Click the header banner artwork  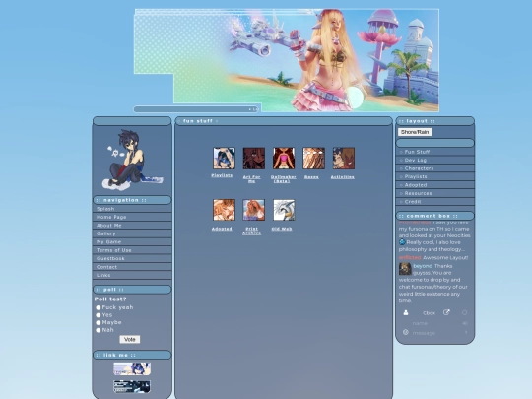(x=287, y=60)
